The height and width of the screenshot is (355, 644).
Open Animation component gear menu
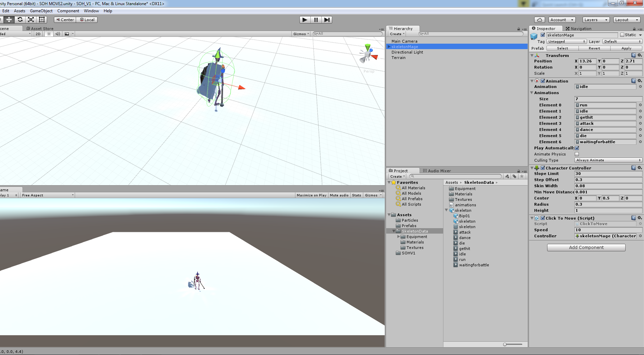[640, 81]
